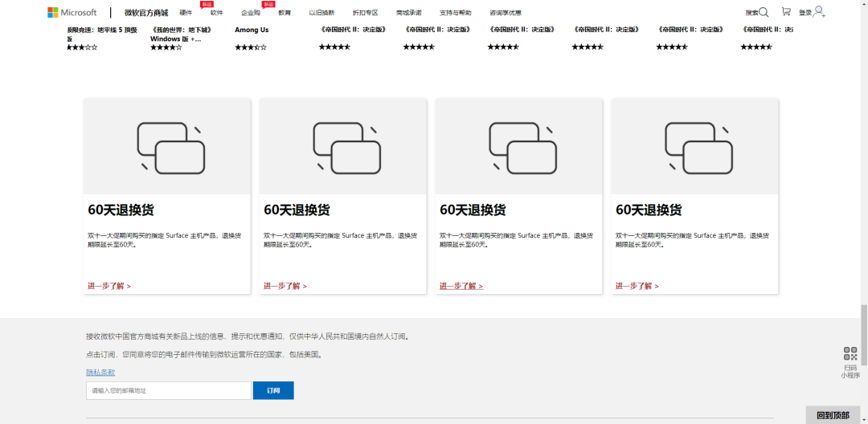Click text beginning 点击订阅，您同意将您的电子邮件
Screen dimensions: 868x424
[203, 354]
